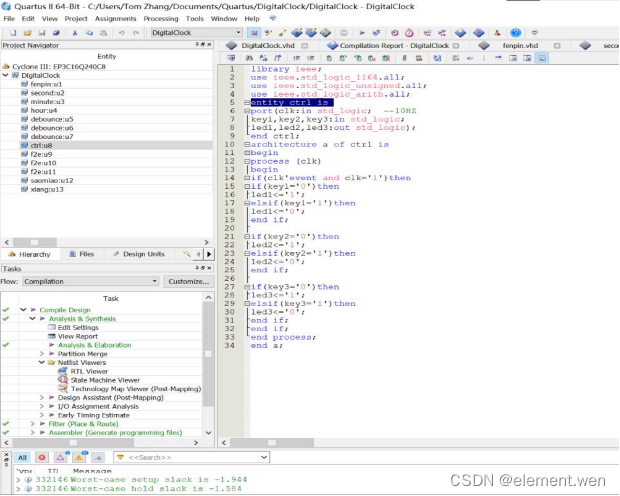
Task: Click the Redo arrow toolbar icon
Action: click(x=136, y=33)
